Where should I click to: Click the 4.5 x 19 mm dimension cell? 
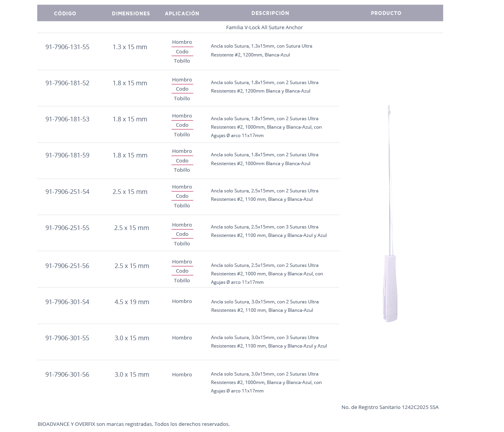(132, 302)
